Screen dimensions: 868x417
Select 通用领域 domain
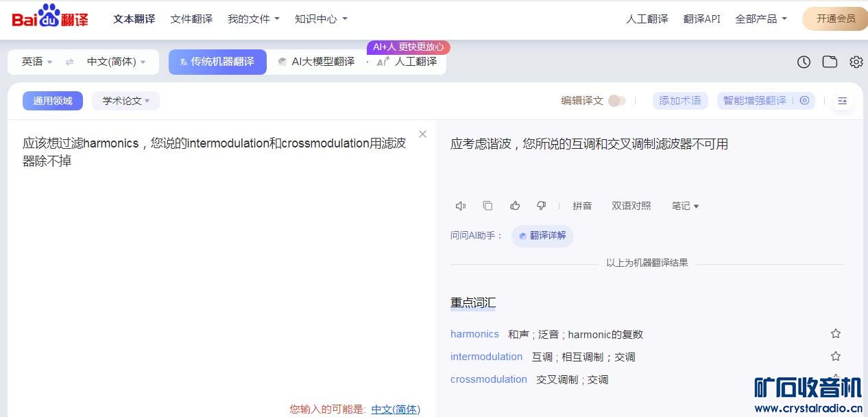pos(53,101)
